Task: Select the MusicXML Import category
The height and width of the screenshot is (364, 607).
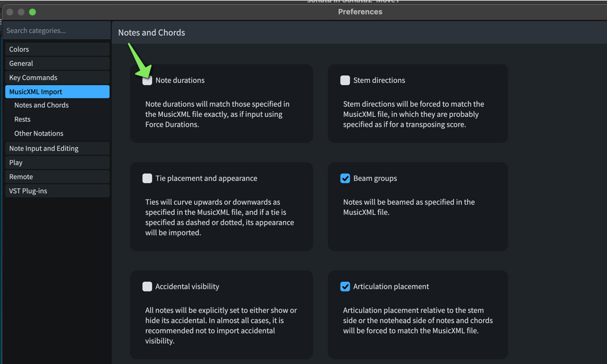Action: pos(57,92)
